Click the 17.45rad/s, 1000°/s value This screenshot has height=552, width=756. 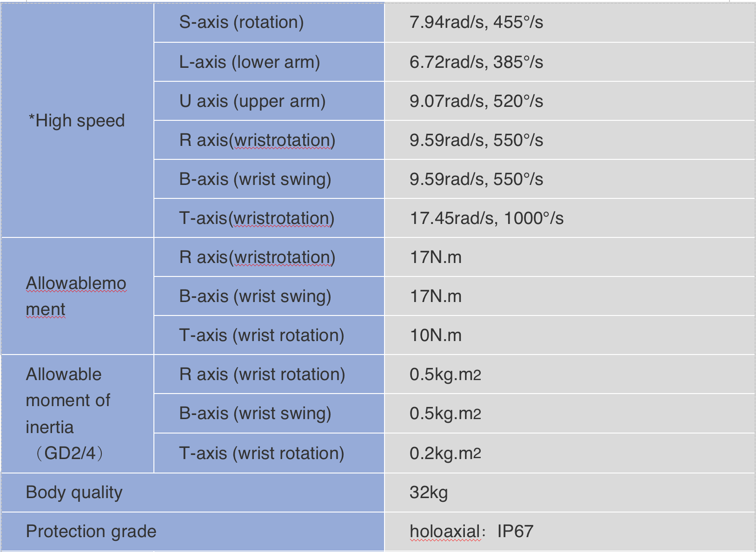(x=486, y=218)
